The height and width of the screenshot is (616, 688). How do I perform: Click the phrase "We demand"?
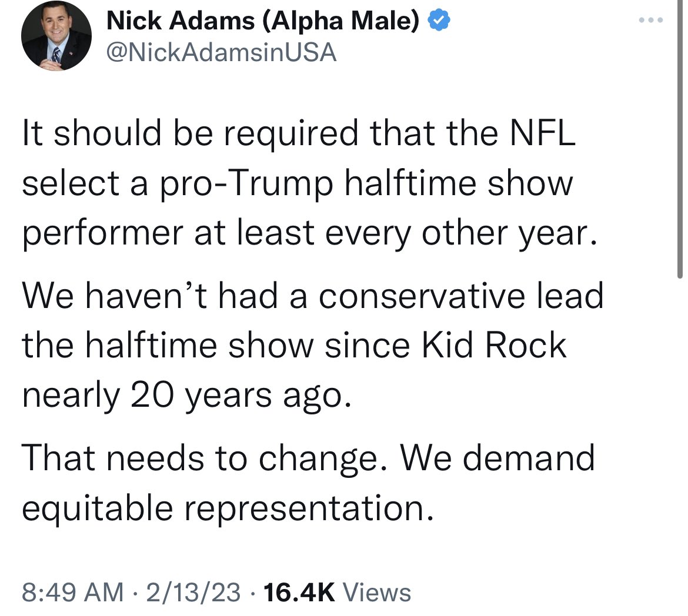[x=497, y=458]
